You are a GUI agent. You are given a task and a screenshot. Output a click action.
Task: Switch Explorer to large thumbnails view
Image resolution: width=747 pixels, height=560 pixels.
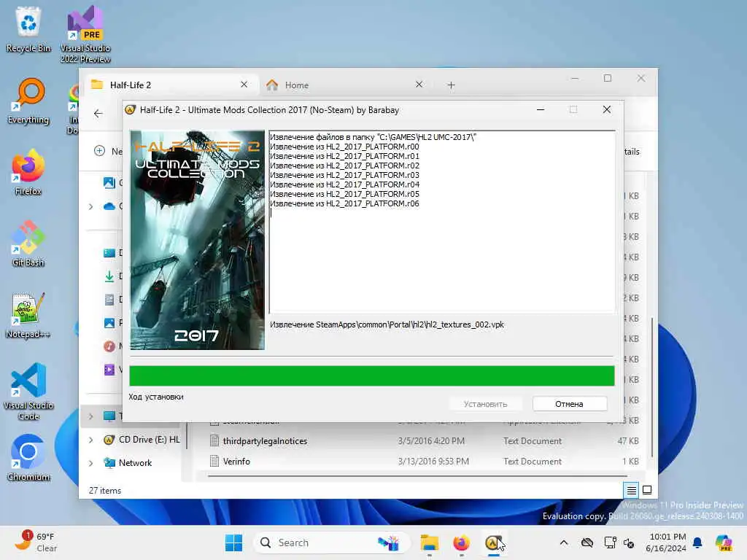click(647, 490)
